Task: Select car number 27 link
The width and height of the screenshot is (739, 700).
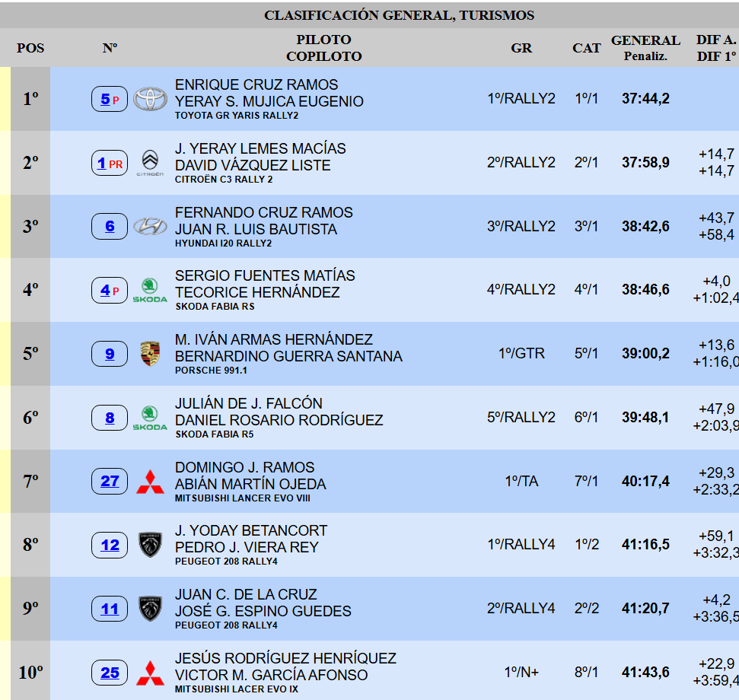Action: [x=110, y=482]
